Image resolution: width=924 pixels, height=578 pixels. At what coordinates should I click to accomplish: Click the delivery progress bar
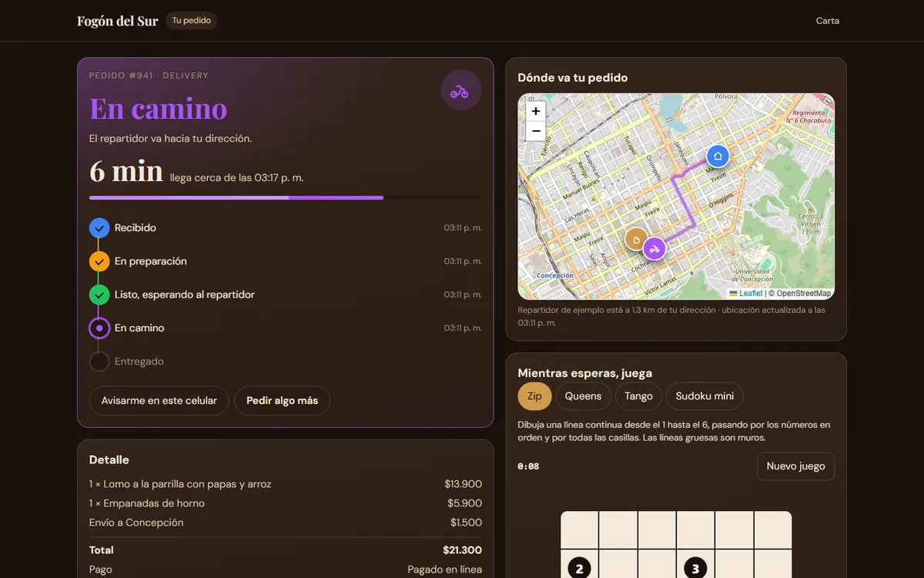286,198
